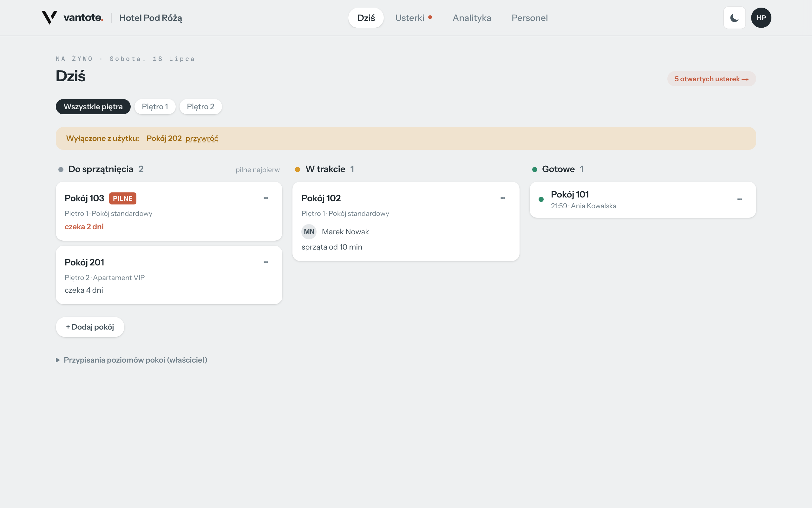Click przywróć for Pokój 202
Image resolution: width=812 pixels, height=508 pixels.
coord(202,138)
